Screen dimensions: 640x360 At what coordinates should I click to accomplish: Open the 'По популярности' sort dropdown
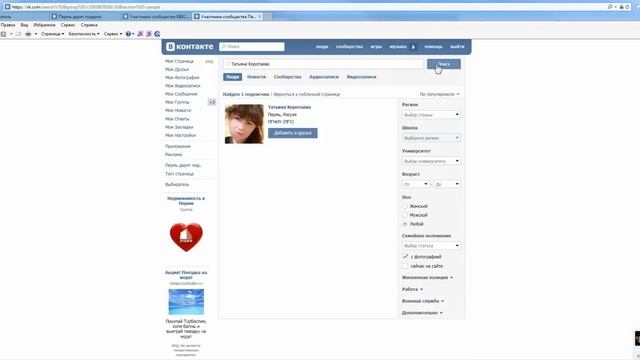[439, 94]
